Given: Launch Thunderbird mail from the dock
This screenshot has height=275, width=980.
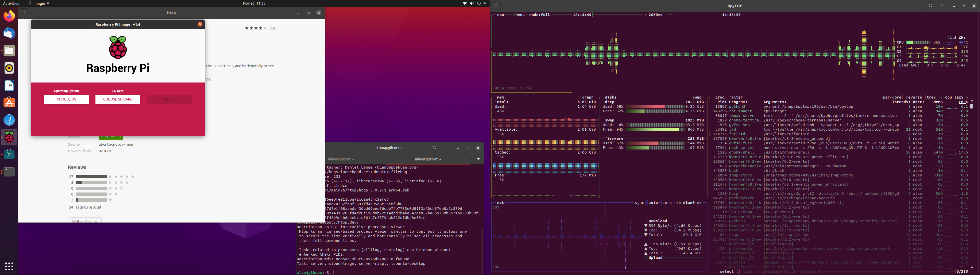Looking at the screenshot, I should 9,33.
